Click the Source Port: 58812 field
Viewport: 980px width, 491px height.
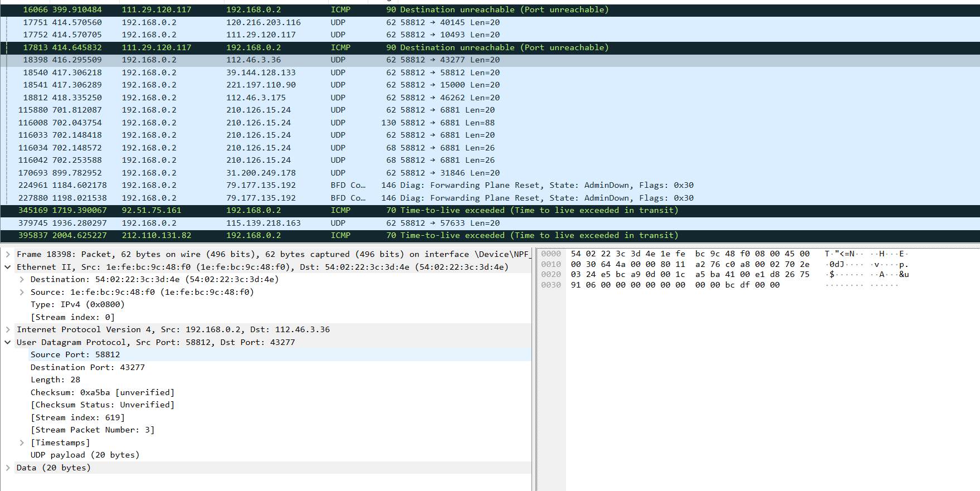tap(75, 354)
